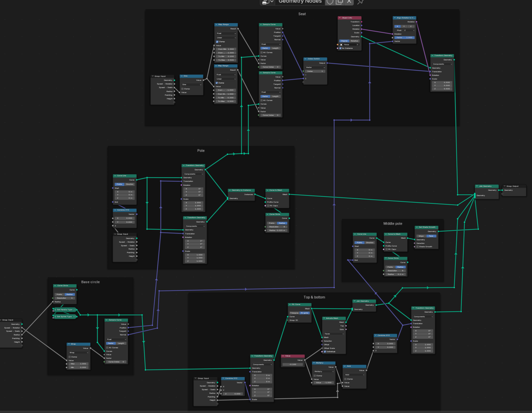Image resolution: width=532 pixels, height=413 pixels.
Task: Click the Geometry Nodes name field
Action: (300, 2)
